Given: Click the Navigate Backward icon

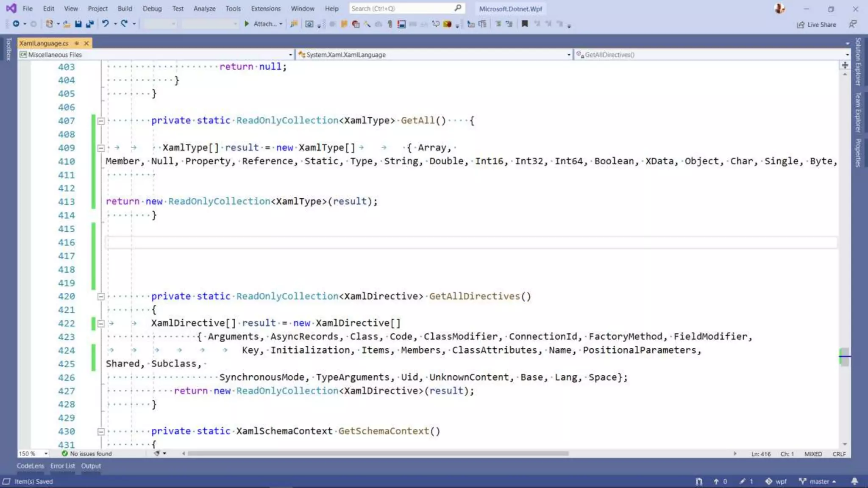Looking at the screenshot, I should (x=16, y=24).
